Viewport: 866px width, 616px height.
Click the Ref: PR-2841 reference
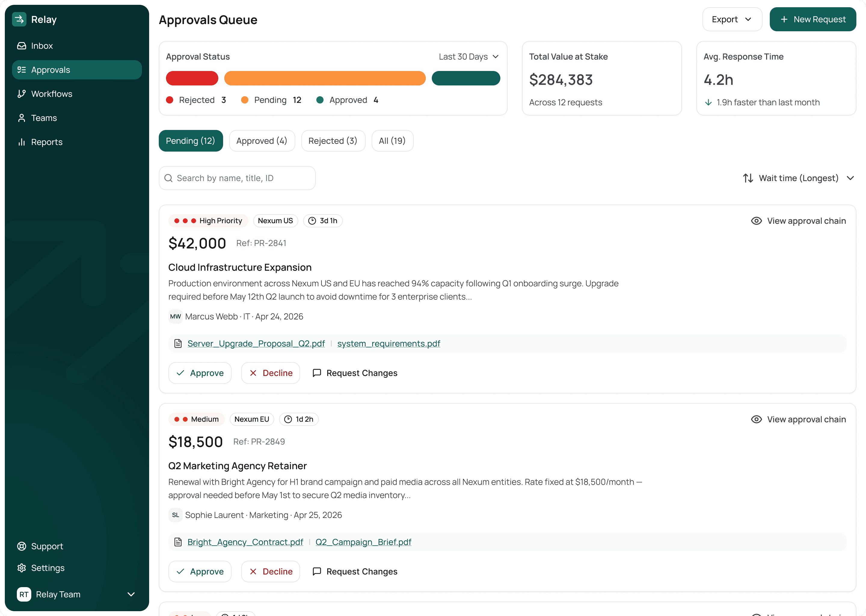click(261, 243)
